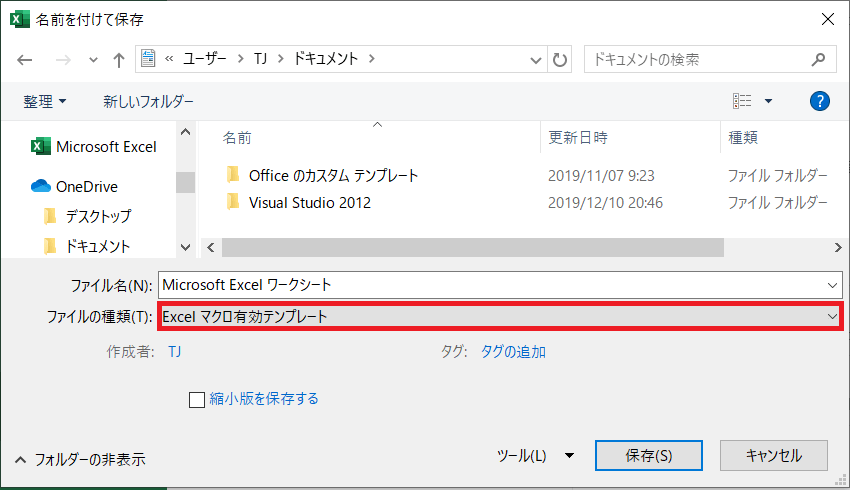Viewport: 850px width, 490px height.
Task: Open the ツール(L) dropdown
Action: click(535, 455)
